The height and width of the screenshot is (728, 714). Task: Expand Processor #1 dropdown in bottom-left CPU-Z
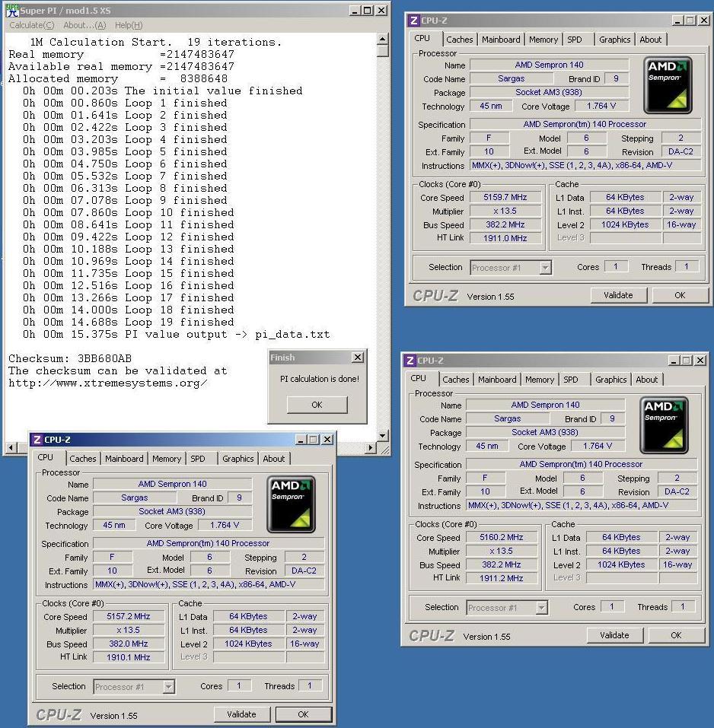click(x=169, y=686)
